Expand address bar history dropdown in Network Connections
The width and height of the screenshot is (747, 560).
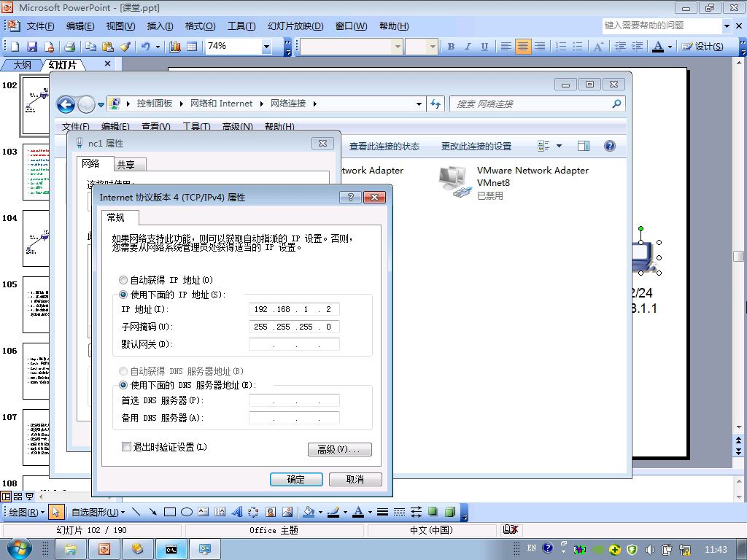[x=419, y=104]
